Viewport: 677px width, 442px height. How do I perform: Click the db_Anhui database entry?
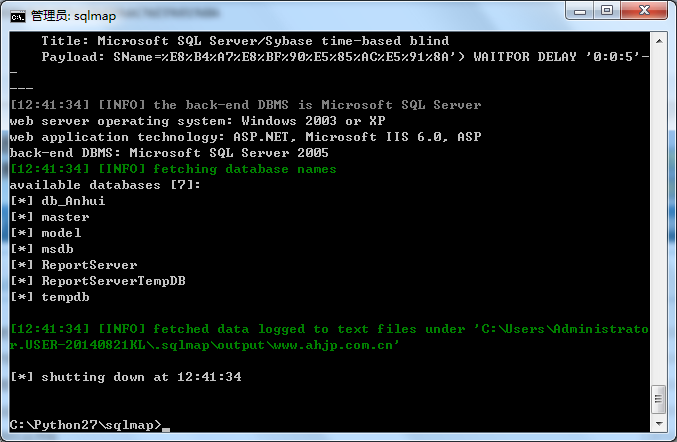pos(73,201)
